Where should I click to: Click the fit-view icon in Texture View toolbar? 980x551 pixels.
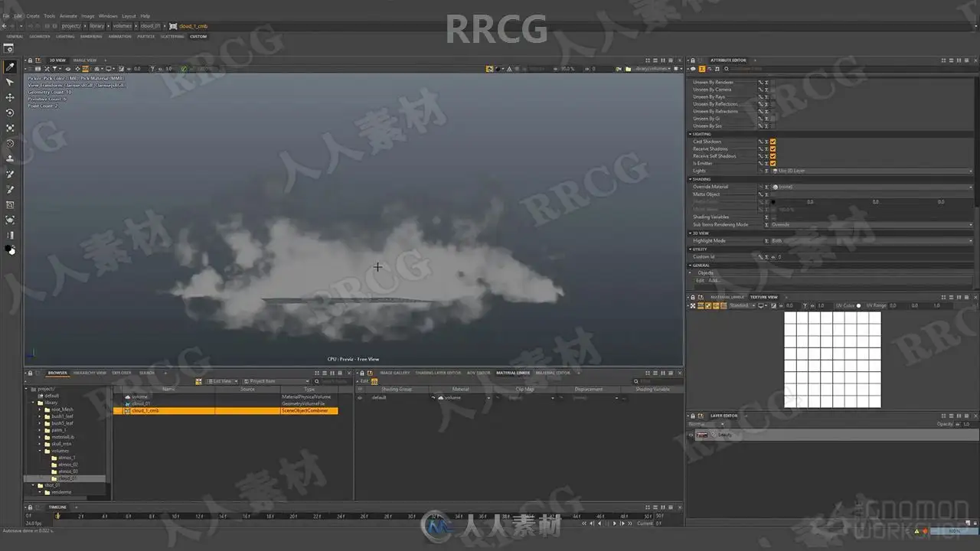point(693,305)
